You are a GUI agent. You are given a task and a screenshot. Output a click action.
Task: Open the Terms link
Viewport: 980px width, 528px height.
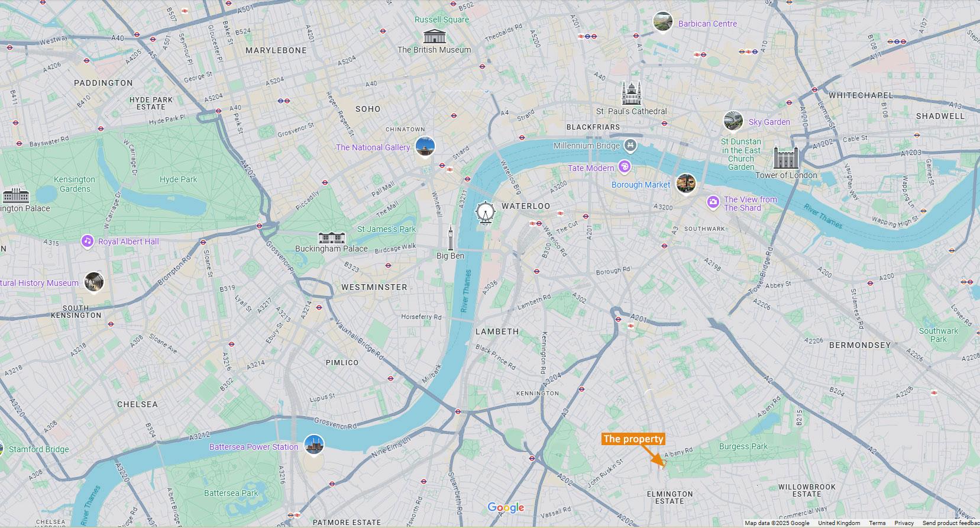click(877, 523)
